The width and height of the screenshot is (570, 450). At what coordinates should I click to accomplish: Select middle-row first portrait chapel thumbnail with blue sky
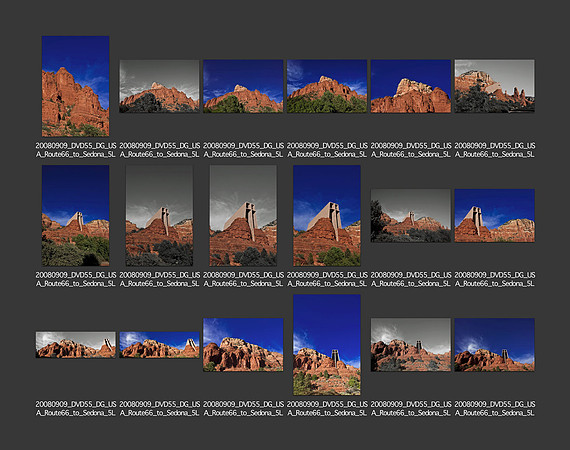pyautogui.click(x=75, y=216)
